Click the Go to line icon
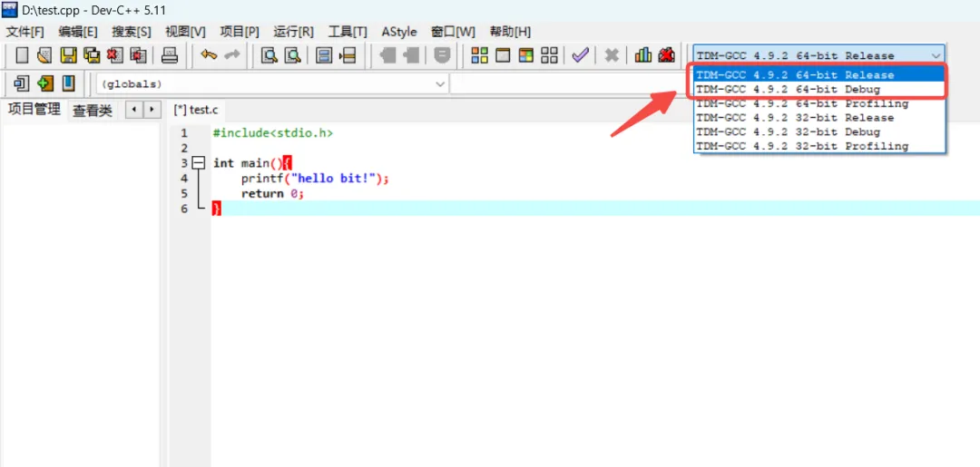Screen dimensions: 980x467 tap(348, 55)
